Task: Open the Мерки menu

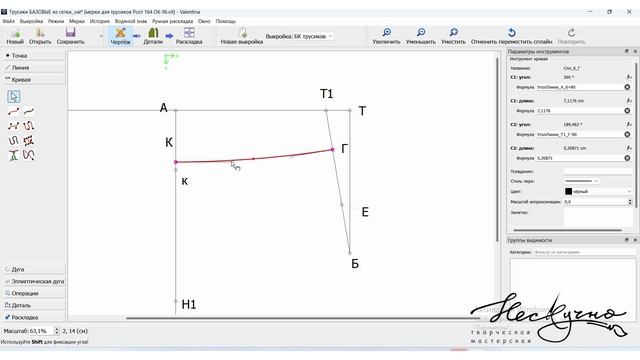Action: [x=77, y=21]
